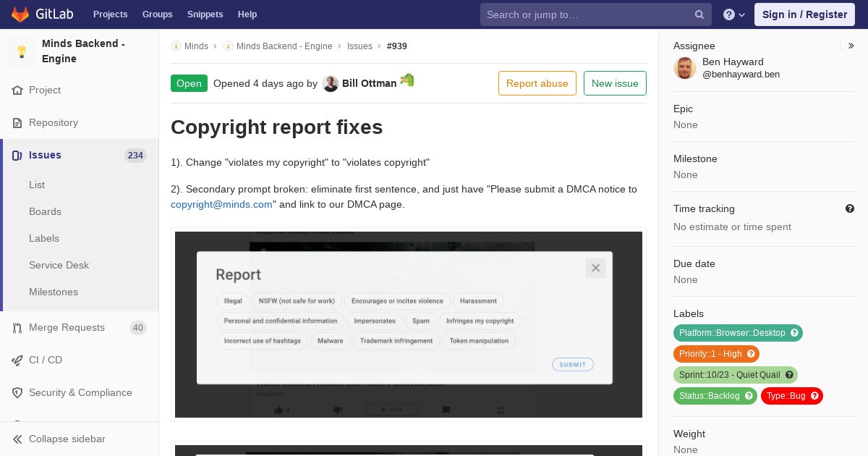
Task: Click the #939 breadcrumb item
Action: (x=397, y=46)
